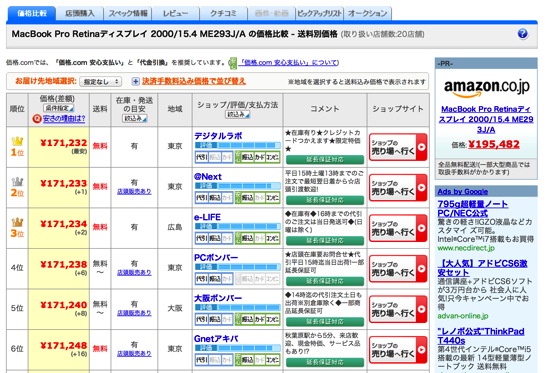
Task: Click 代引 payment icon in デジタルラボ row
Action: (201, 157)
